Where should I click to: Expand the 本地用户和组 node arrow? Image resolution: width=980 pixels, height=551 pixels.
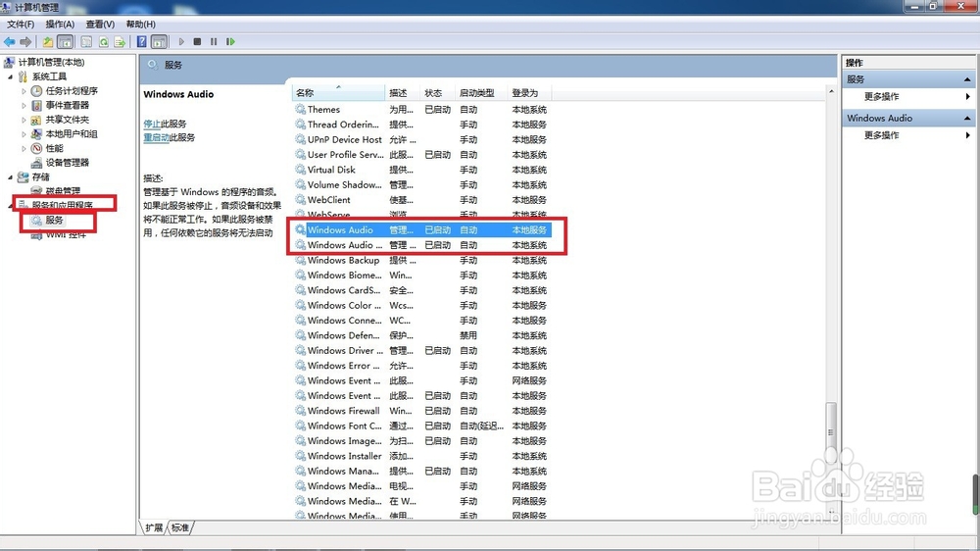[24, 134]
